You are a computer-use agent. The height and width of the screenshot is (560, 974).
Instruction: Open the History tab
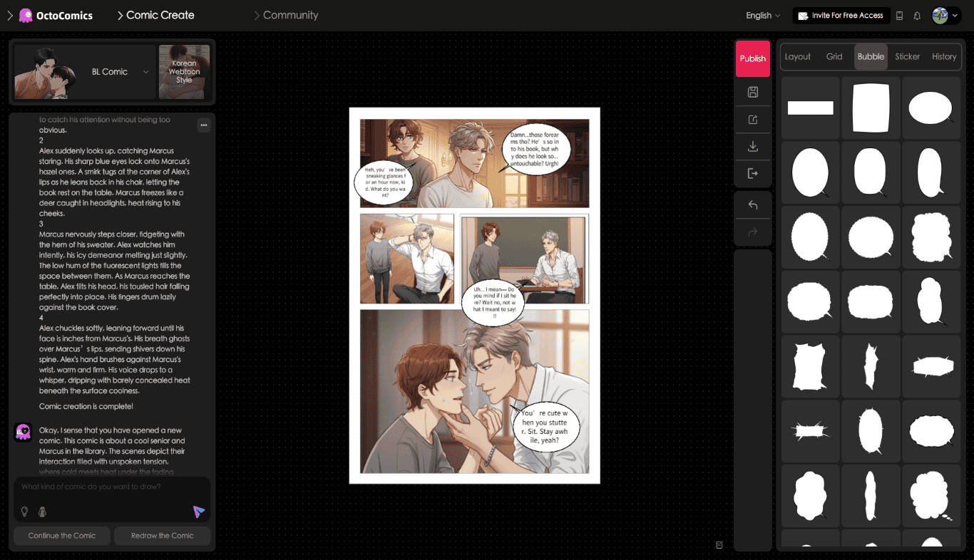(x=944, y=56)
